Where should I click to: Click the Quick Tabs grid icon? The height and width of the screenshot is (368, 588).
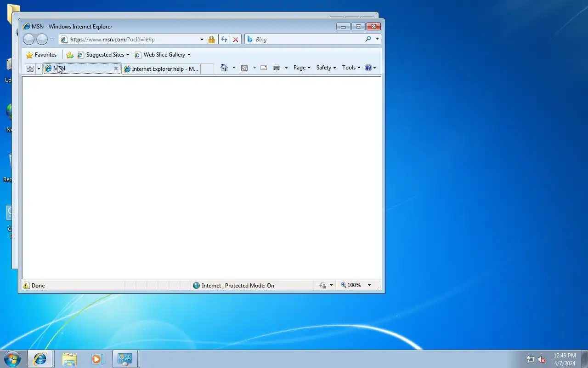point(30,69)
